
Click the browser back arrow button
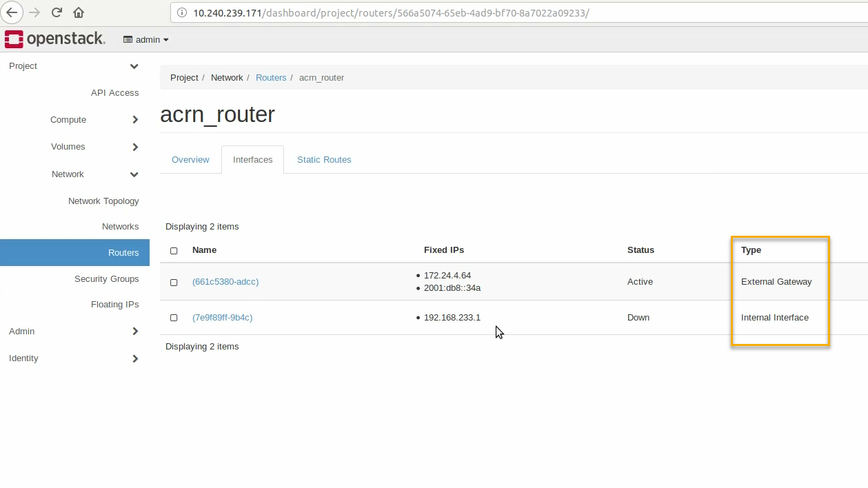coord(12,12)
